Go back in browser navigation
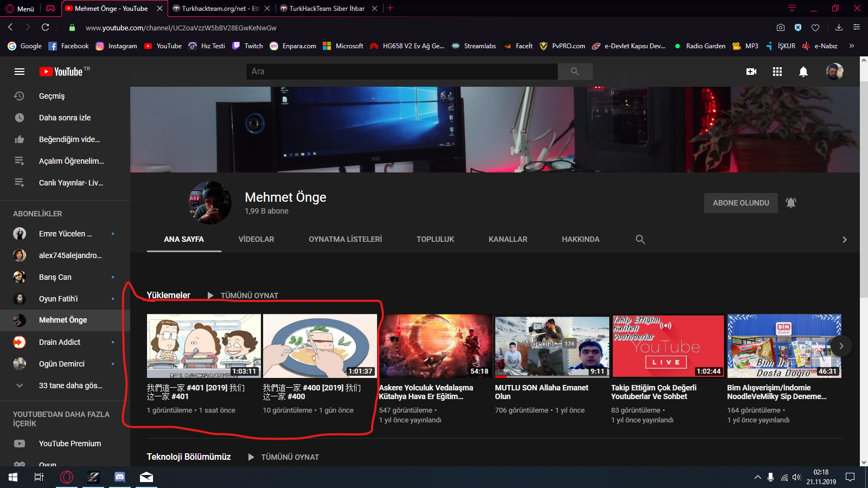This screenshot has width=868, height=488. click(10, 27)
